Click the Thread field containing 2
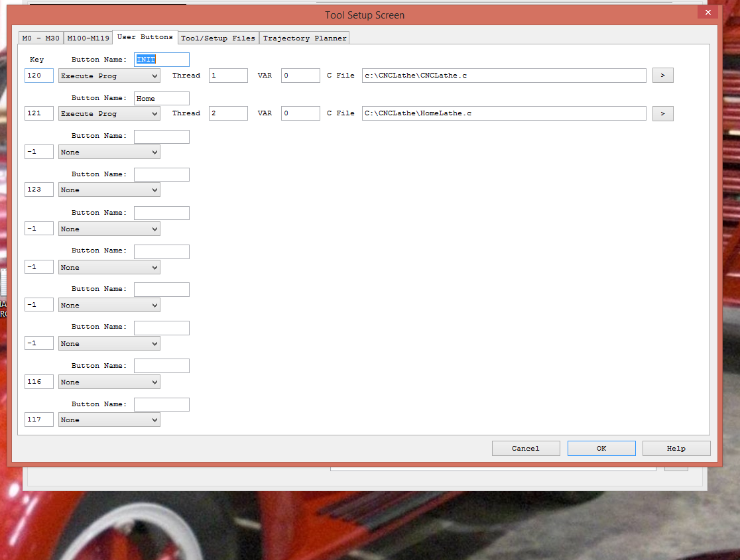 tap(228, 113)
